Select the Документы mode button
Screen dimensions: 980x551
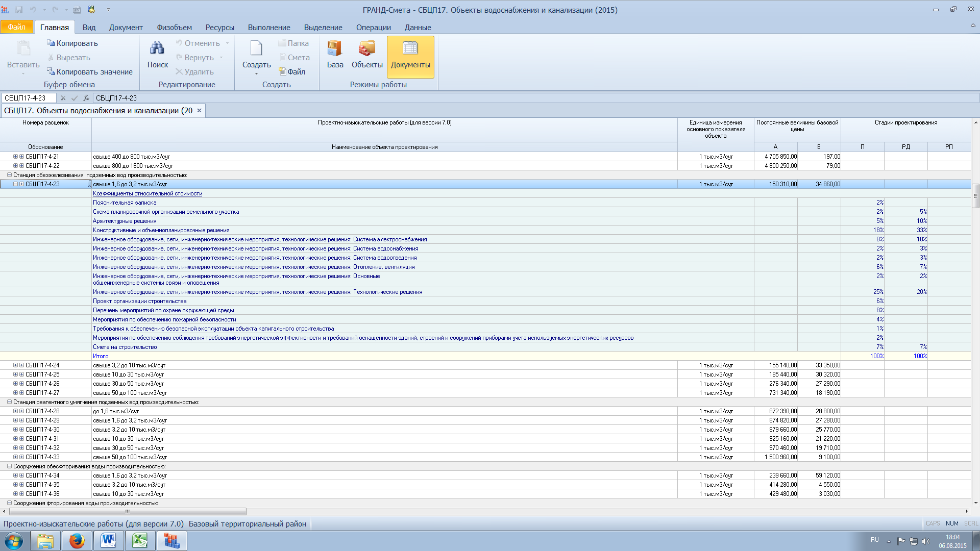(410, 56)
